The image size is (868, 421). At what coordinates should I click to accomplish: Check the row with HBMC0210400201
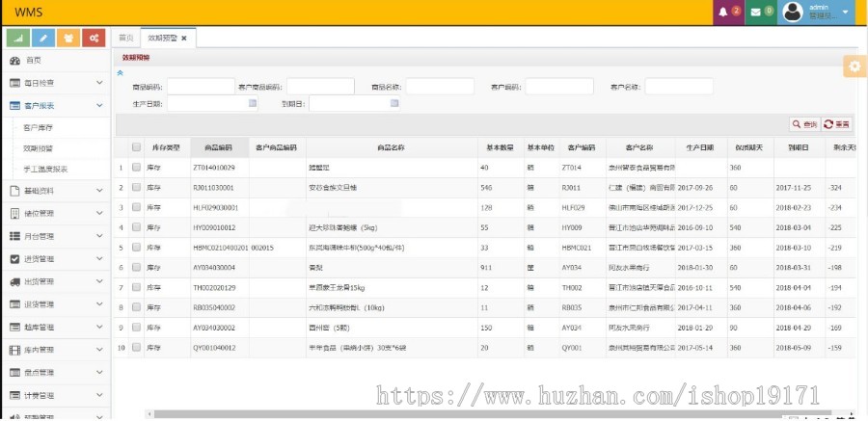[x=136, y=248]
